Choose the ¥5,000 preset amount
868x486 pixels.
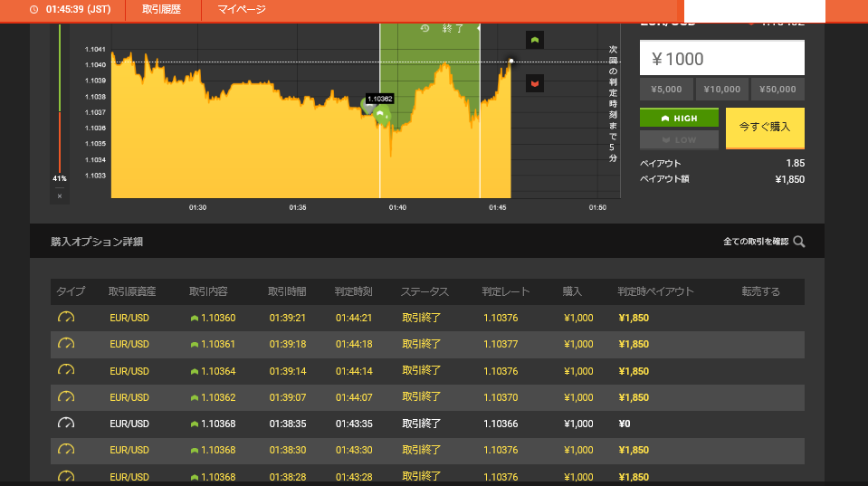[666, 90]
